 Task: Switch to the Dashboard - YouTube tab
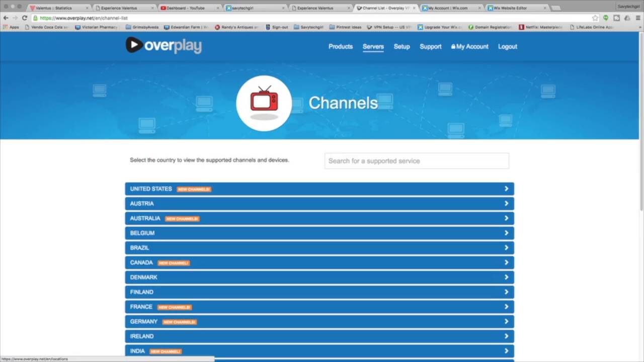[x=189, y=8]
